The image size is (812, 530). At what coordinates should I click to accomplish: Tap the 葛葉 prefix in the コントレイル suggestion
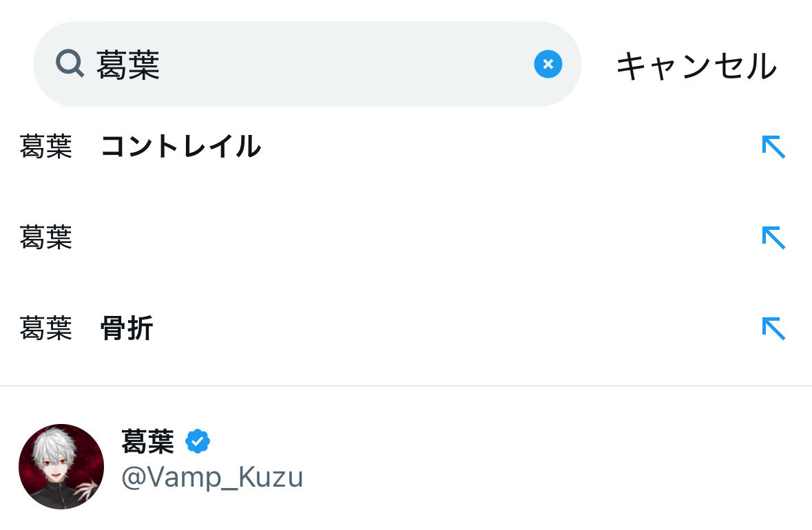46,147
